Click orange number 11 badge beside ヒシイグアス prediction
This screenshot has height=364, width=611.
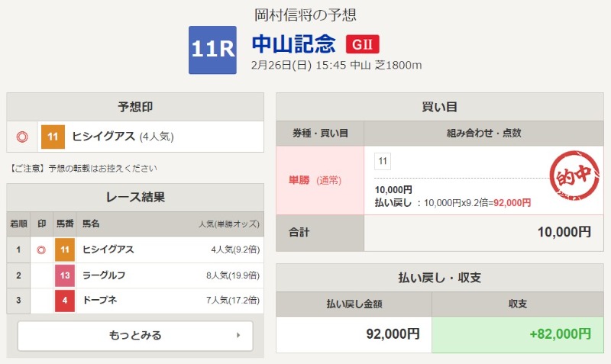[x=53, y=137]
